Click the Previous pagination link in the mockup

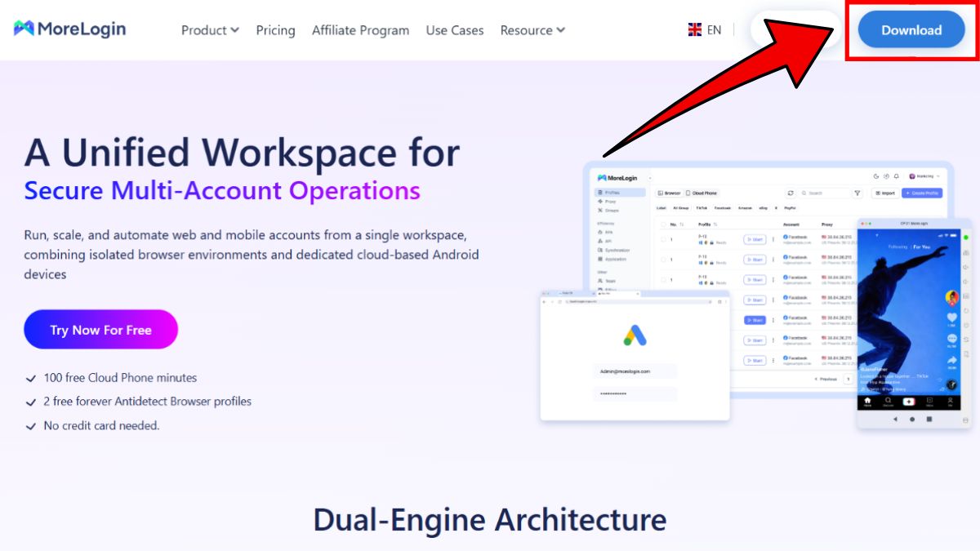pos(827,379)
